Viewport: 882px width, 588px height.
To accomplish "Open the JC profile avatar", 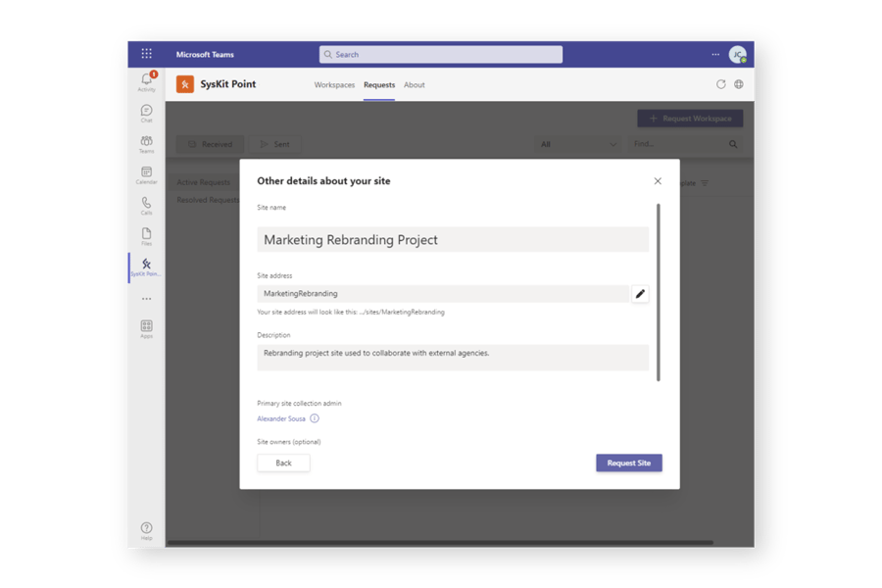I will 737,55.
